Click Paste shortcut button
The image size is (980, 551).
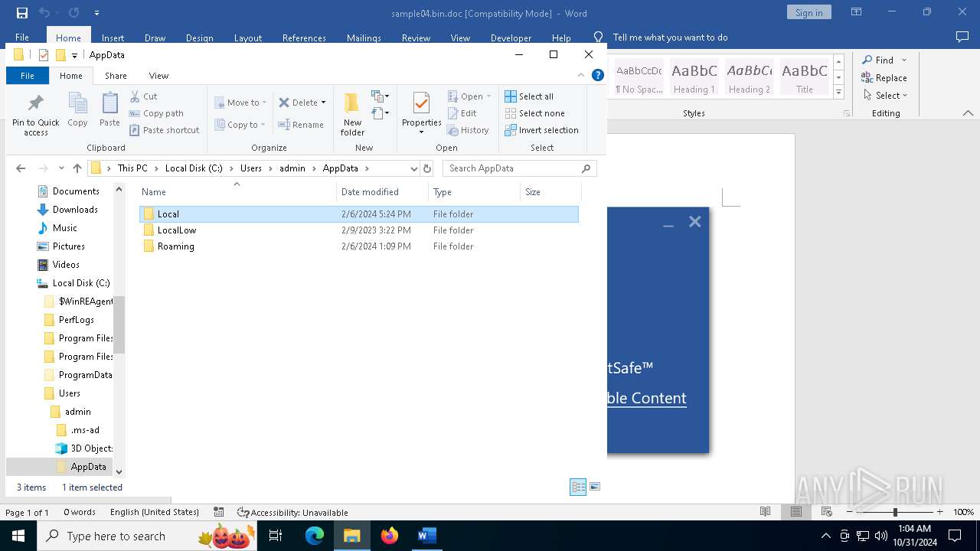coord(165,130)
